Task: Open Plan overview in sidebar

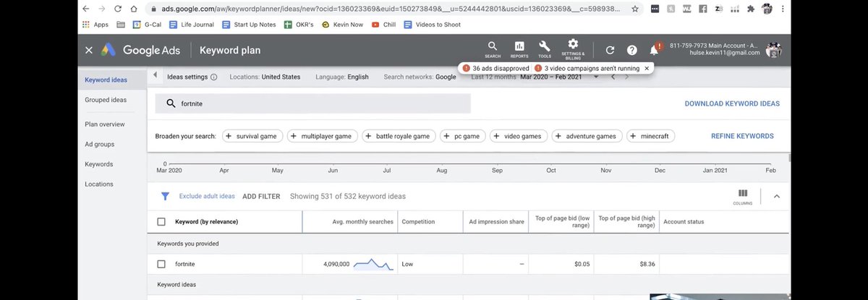Action: point(105,124)
